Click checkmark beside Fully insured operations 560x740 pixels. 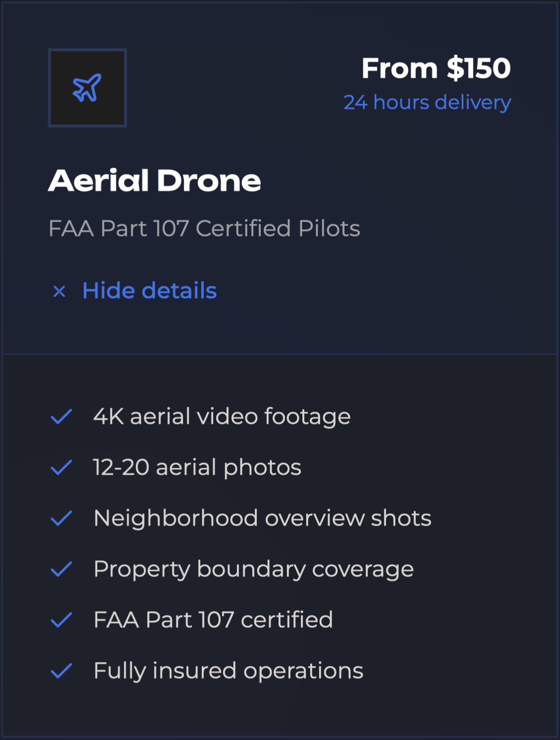[x=61, y=671]
